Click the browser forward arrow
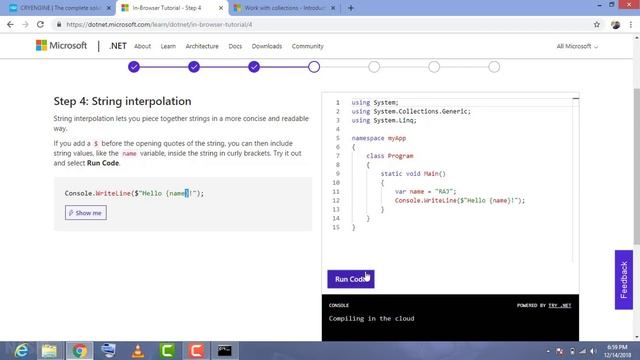 click(x=25, y=24)
